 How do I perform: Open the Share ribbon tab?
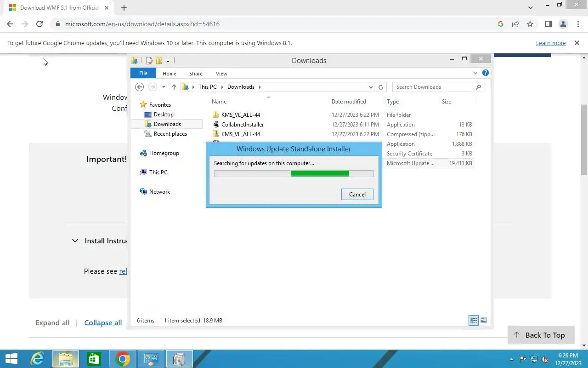[196, 74]
